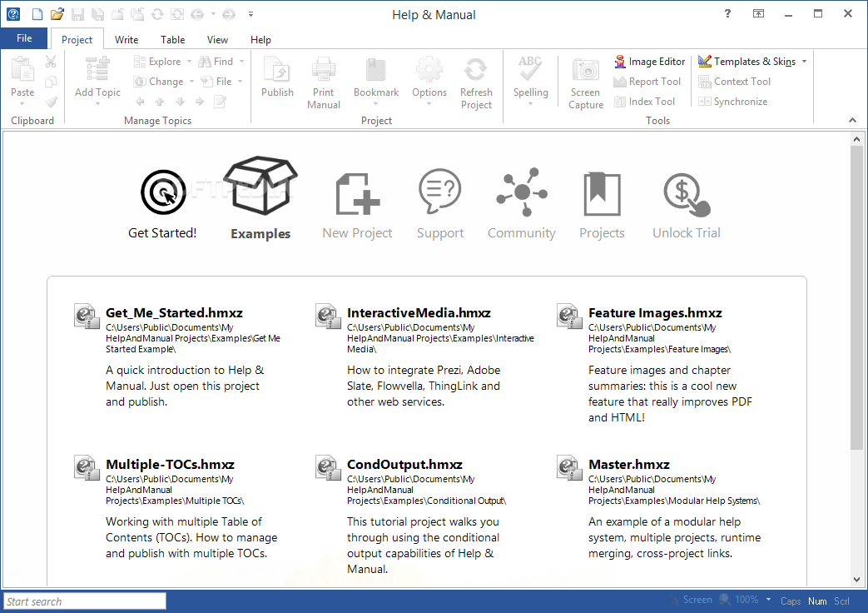The image size is (868, 613).
Task: Click the Screen mode indicator in status bar
Action: (691, 600)
